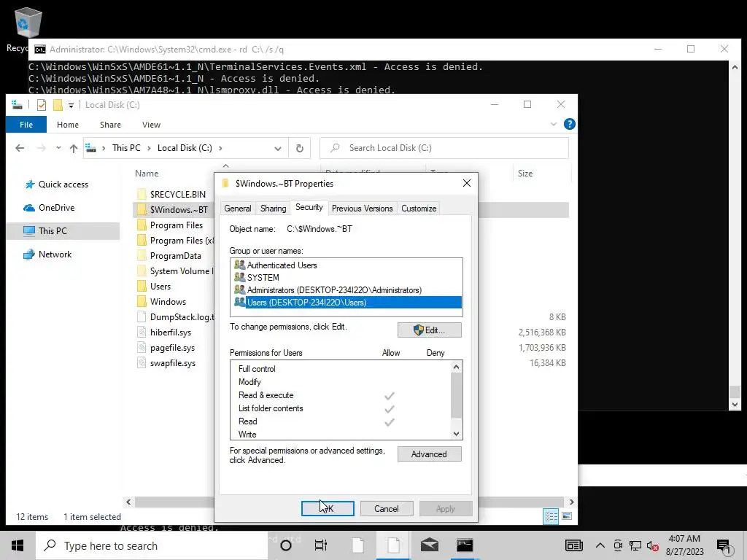Screen dimensions: 747x560
Task: Open Cortana circle icon on taskbar
Action: click(x=286, y=545)
